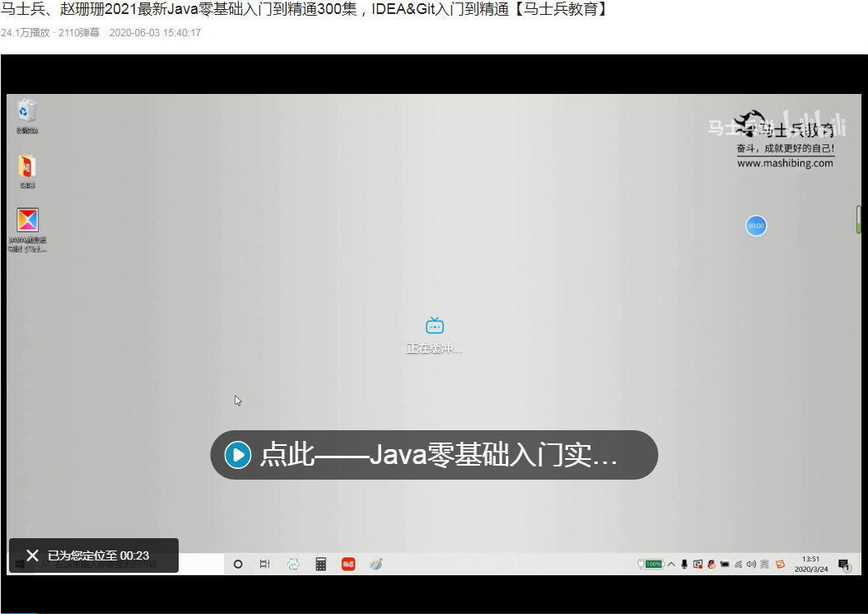Click the 2020-06-03 15:40:17 upload date
This screenshot has width=868, height=614.
(155, 33)
